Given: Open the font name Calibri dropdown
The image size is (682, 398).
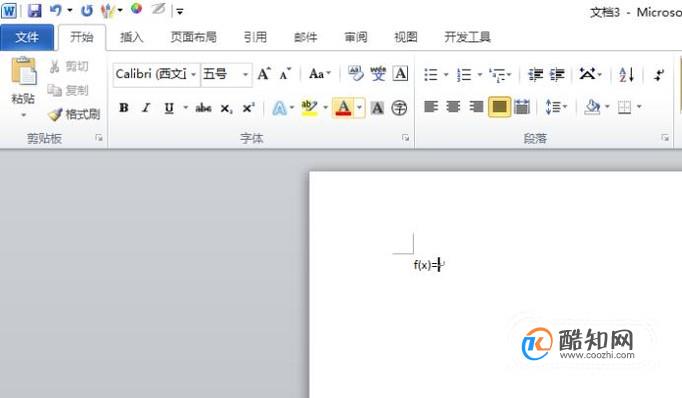Looking at the screenshot, I should (194, 74).
